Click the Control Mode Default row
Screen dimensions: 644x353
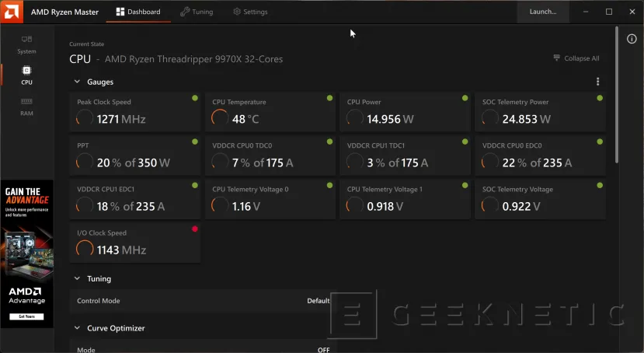[204, 301]
